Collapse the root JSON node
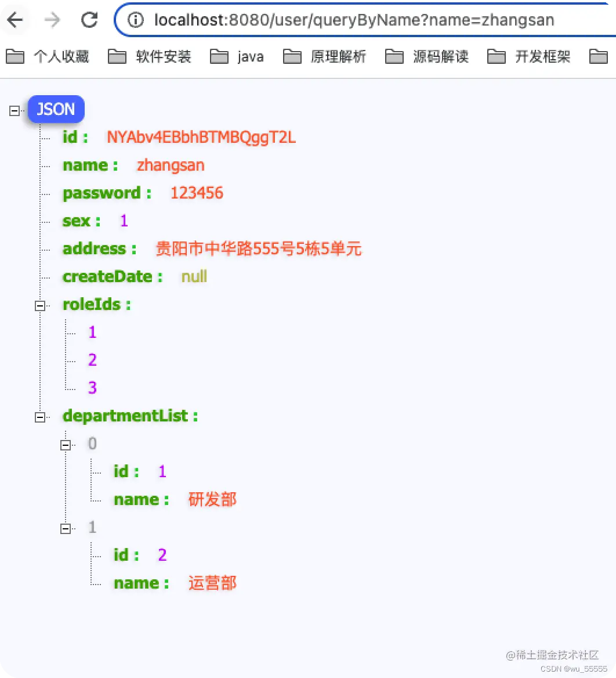616x678 pixels. [13, 110]
